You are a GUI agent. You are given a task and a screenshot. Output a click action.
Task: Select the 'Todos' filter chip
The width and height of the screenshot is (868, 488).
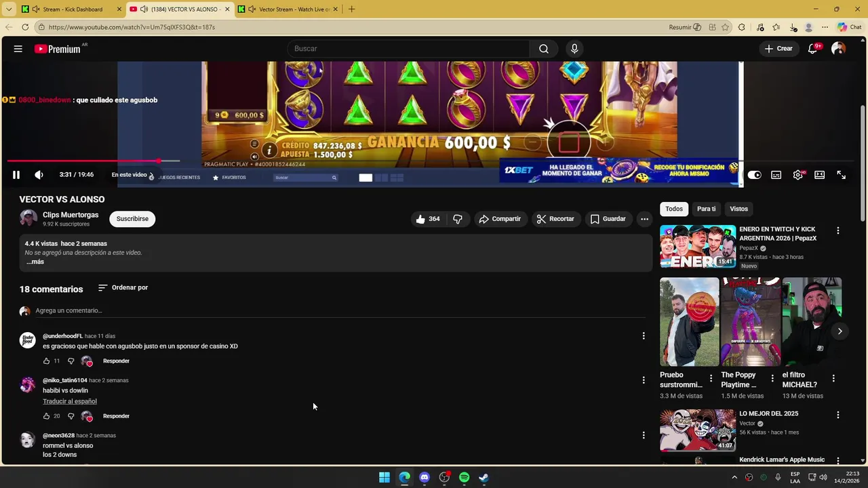click(x=674, y=209)
